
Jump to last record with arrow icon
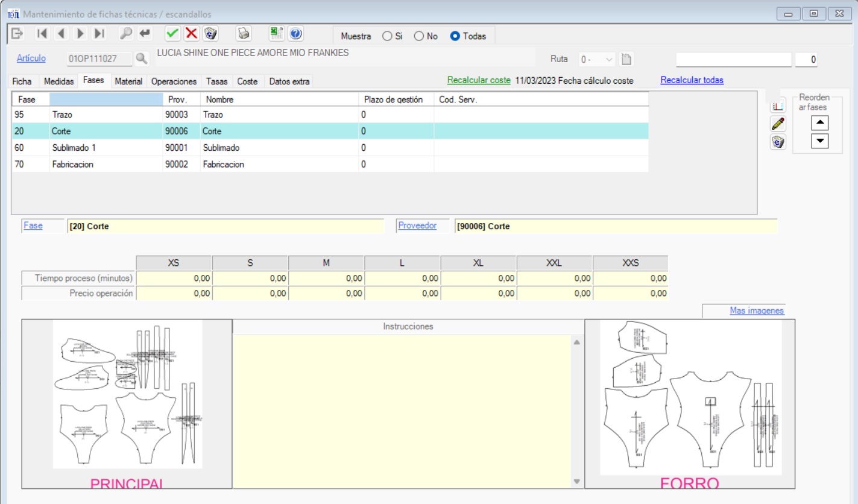pyautogui.click(x=99, y=34)
